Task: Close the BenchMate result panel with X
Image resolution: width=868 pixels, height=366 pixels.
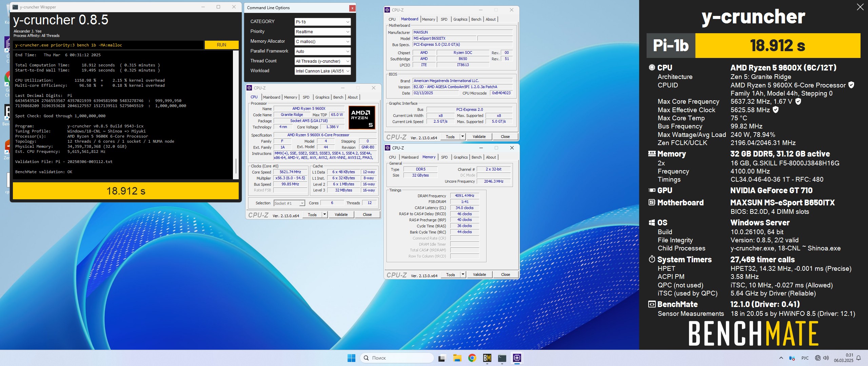Action: tap(860, 7)
